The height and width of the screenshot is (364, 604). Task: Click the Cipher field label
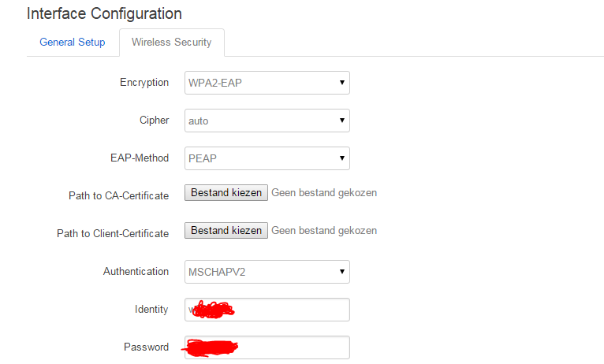click(x=154, y=121)
